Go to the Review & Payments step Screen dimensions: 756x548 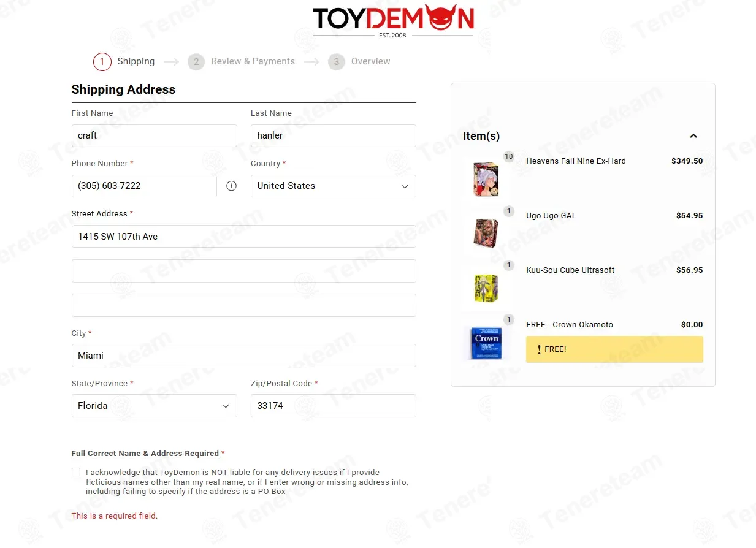[x=253, y=62]
